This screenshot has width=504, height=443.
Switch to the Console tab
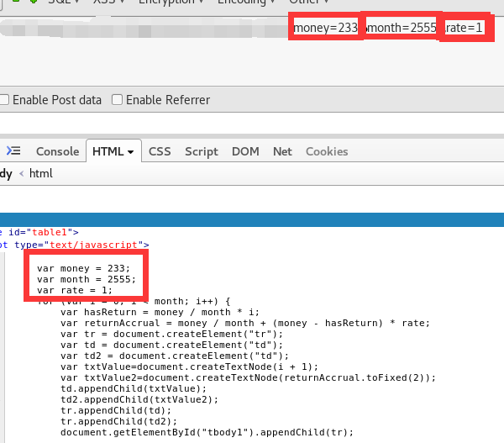click(57, 151)
